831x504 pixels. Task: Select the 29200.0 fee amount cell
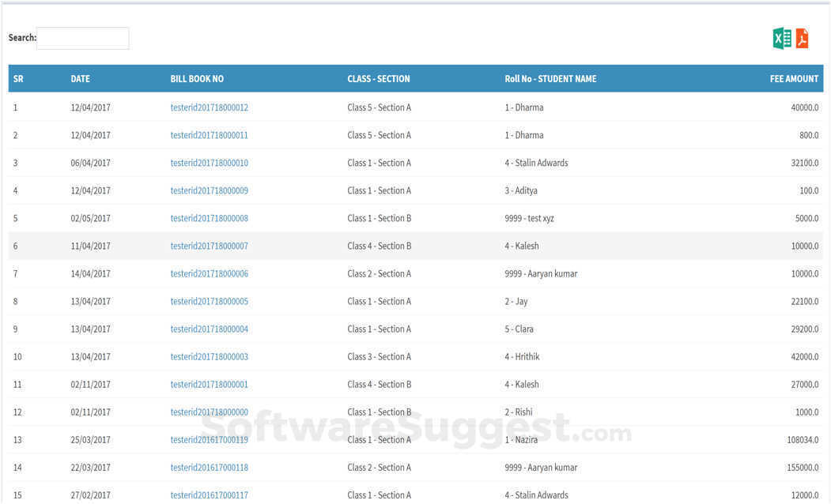804,329
